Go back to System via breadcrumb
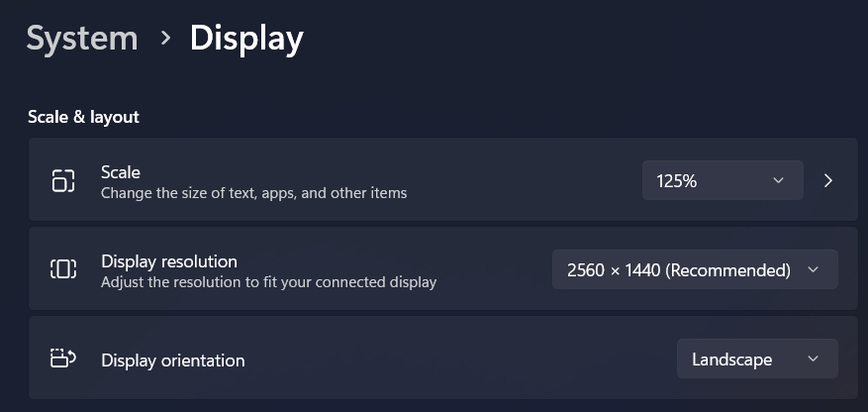This screenshot has height=412, width=868. 82,39
